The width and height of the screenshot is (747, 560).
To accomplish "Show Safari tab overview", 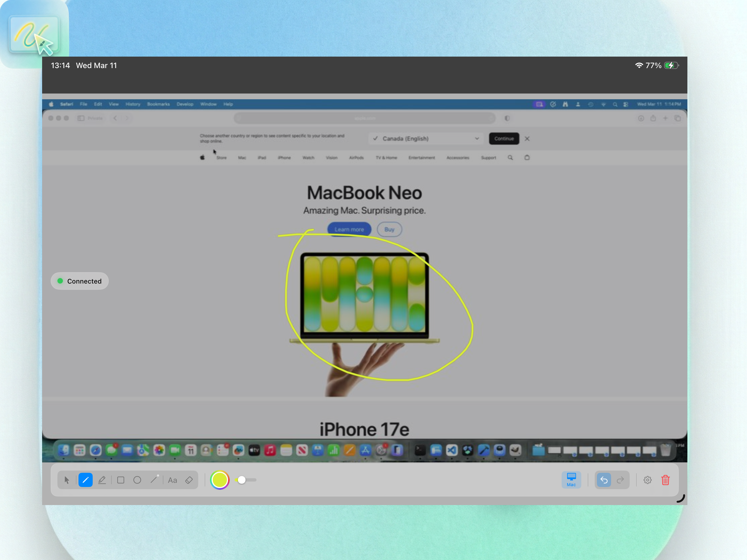I will coord(678,118).
